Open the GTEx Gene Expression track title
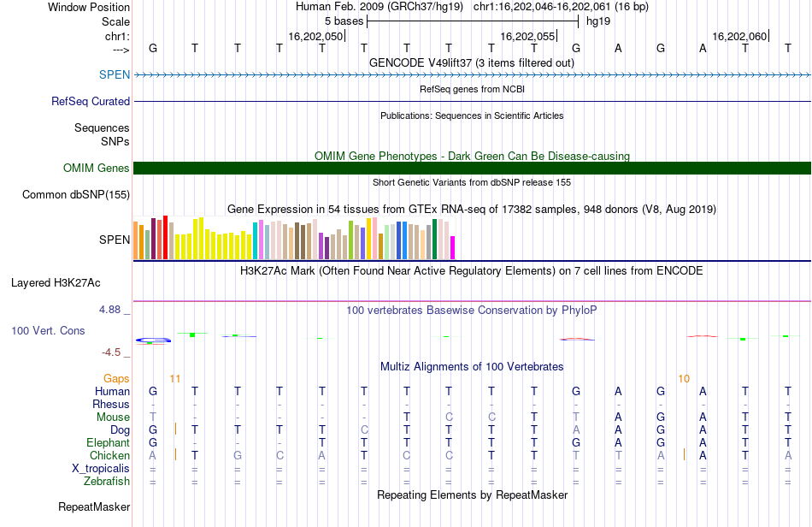812x527 pixels. pyautogui.click(x=472, y=210)
